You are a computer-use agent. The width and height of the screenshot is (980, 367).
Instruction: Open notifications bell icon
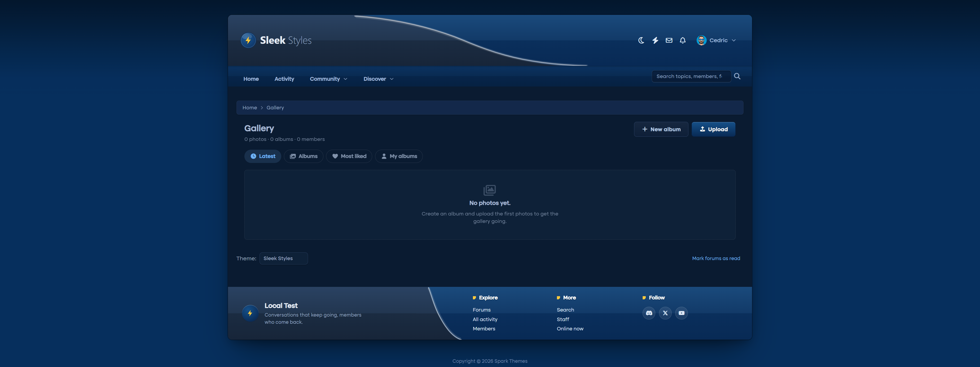(683, 40)
